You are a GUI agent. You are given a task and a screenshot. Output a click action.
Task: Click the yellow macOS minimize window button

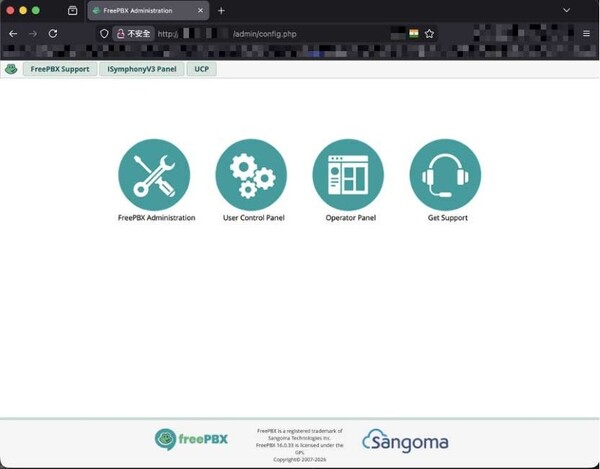click(x=23, y=10)
